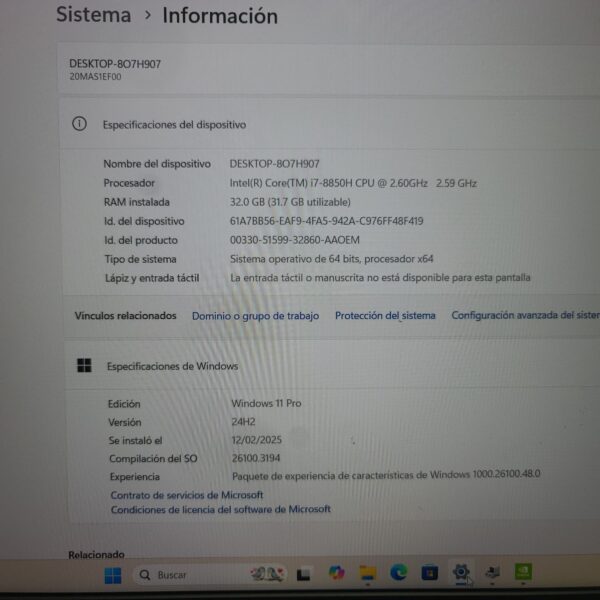Open Condiciones de licencia del software link
Viewport: 600px width, 600px height.
220,509
